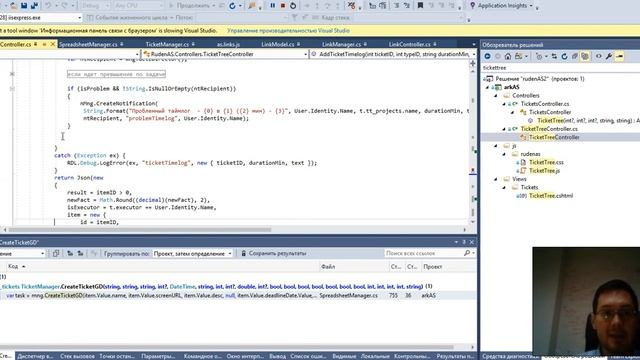640x360 pixels.
Task: Select TicketsController.cs in Solution Explorer
Action: pyautogui.click(x=545, y=104)
